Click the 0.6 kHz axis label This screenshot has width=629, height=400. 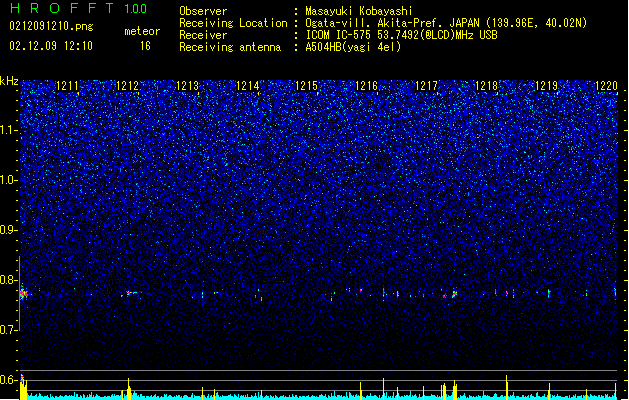pos(8,380)
